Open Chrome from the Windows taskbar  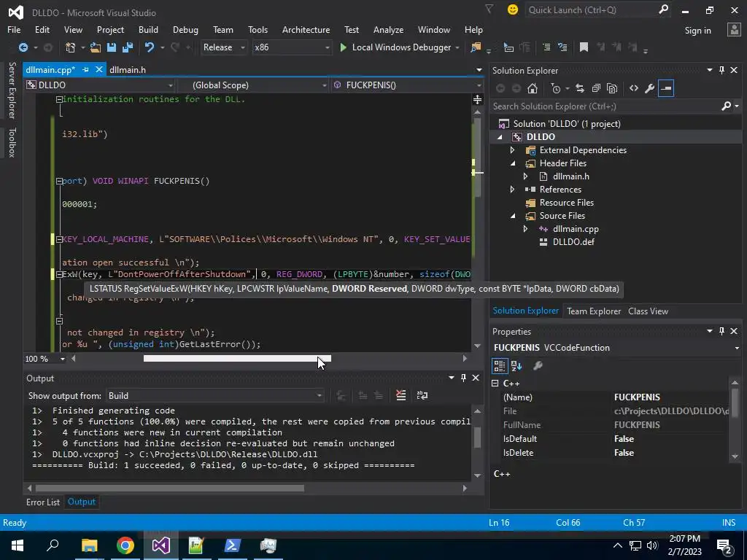(125, 545)
